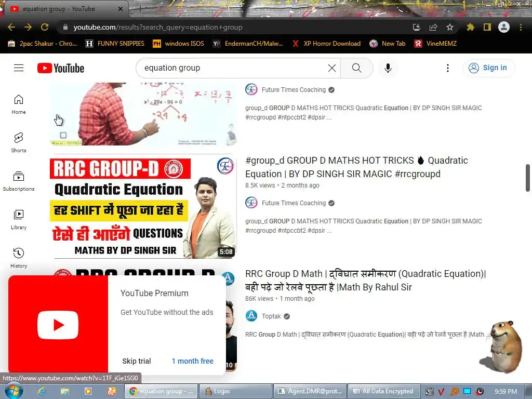Click the red V tray icon

click(441, 392)
